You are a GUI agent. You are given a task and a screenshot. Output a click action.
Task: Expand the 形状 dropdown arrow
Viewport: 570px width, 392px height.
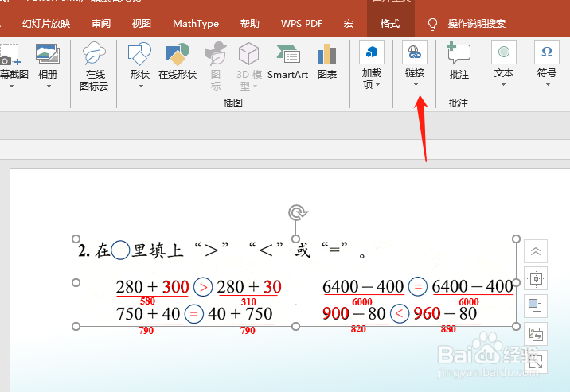141,87
